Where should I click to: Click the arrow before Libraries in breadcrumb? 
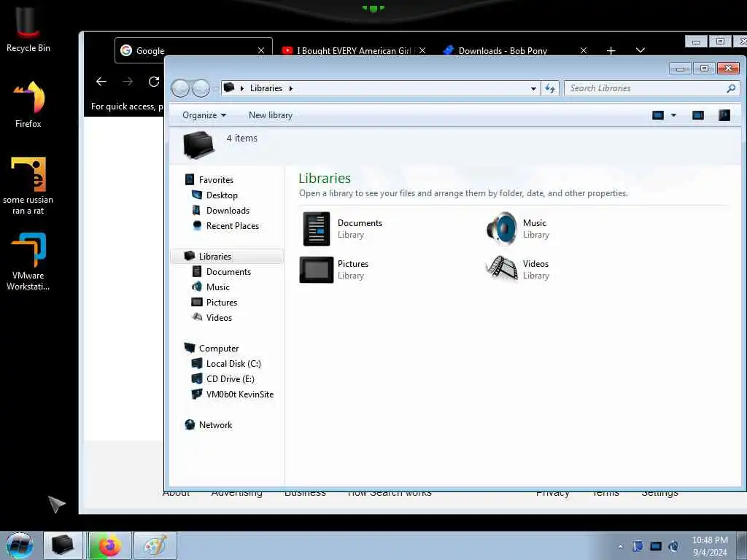pyautogui.click(x=242, y=88)
